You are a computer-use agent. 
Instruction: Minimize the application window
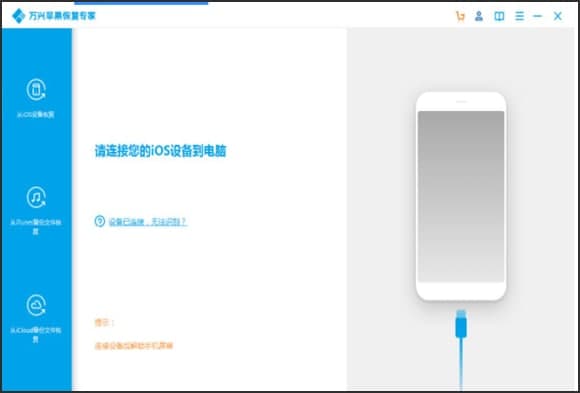pos(537,16)
